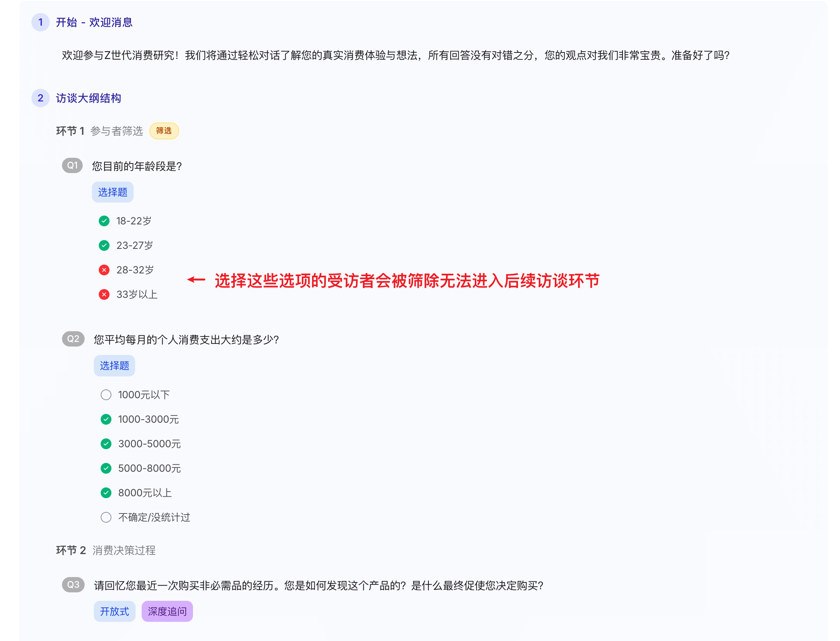840x641 pixels.
Task: Click the 选择题 tag under Q1
Action: (113, 192)
